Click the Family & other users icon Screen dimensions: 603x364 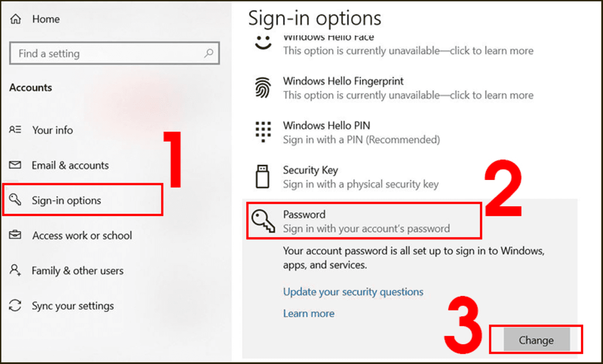[15, 270]
